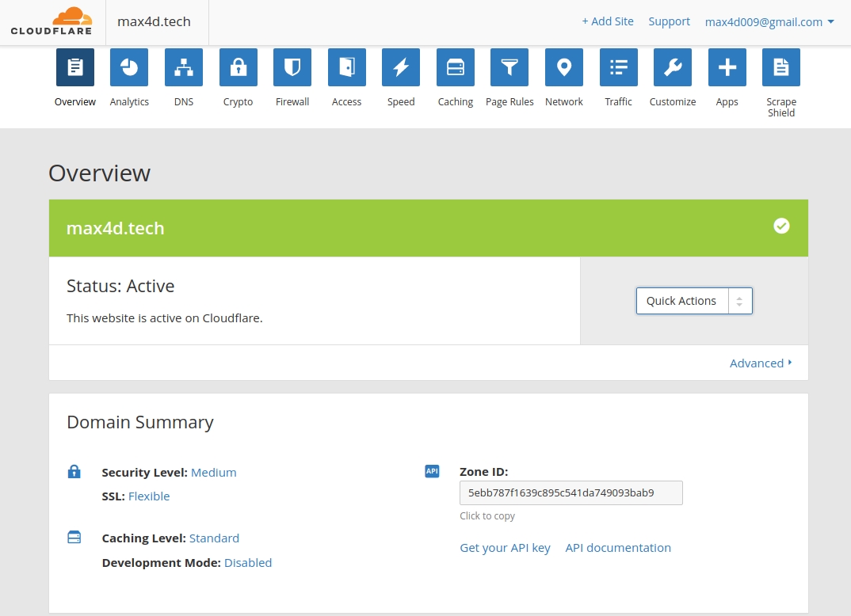Open the Quick Actions dropdown
This screenshot has width=851, height=616.
(694, 301)
